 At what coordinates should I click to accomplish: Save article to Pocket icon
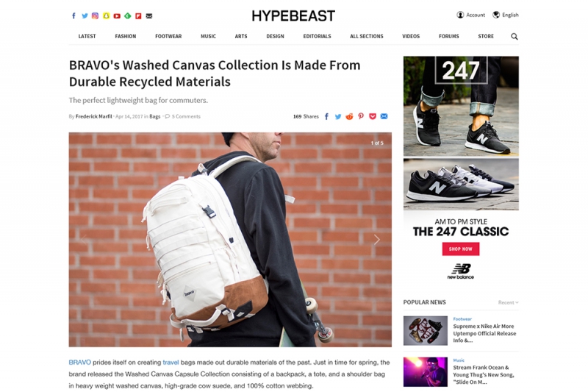click(x=373, y=116)
